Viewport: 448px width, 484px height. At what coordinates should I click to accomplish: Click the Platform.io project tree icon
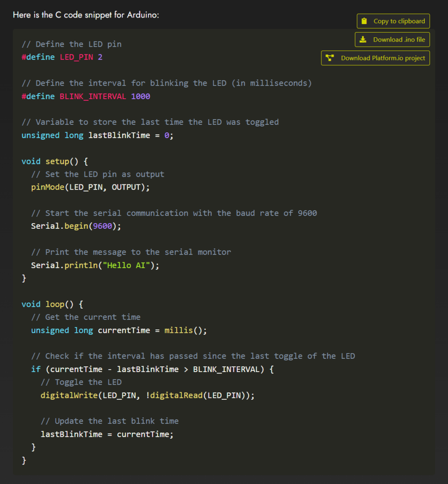click(330, 58)
